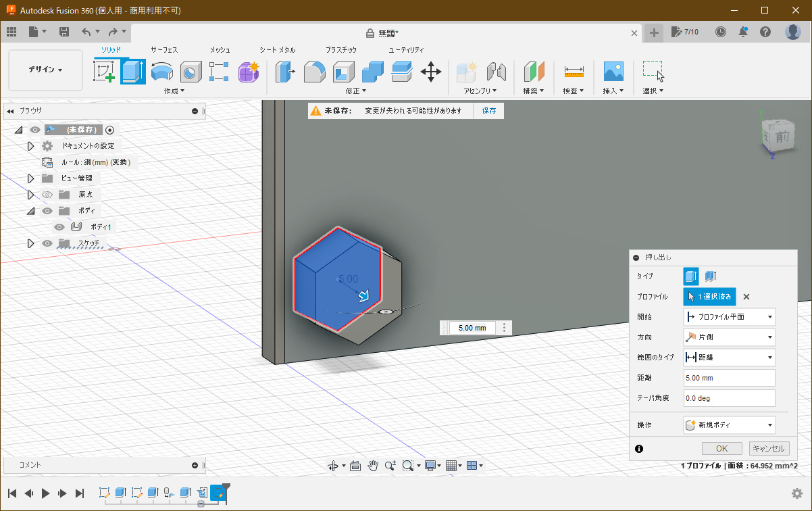Viewport: 812px width, 511px height.
Task: Click the Taper Angle 0.0 deg field
Action: [729, 398]
